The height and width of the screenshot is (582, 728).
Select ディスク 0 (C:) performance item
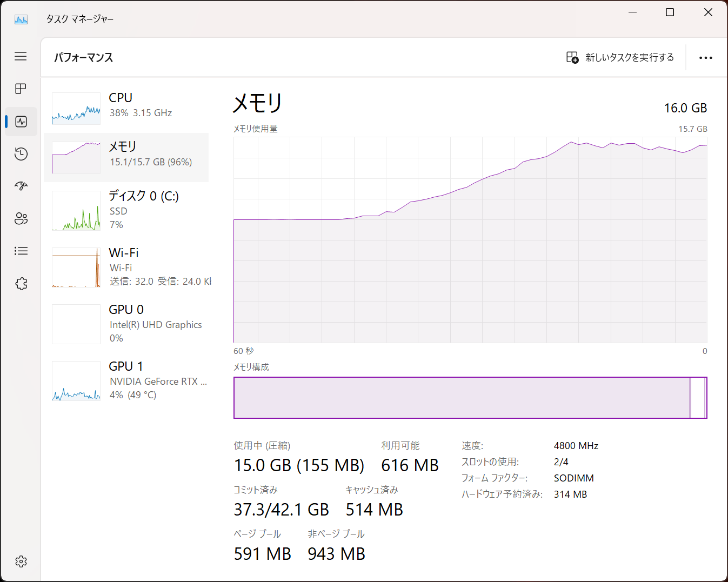click(126, 210)
